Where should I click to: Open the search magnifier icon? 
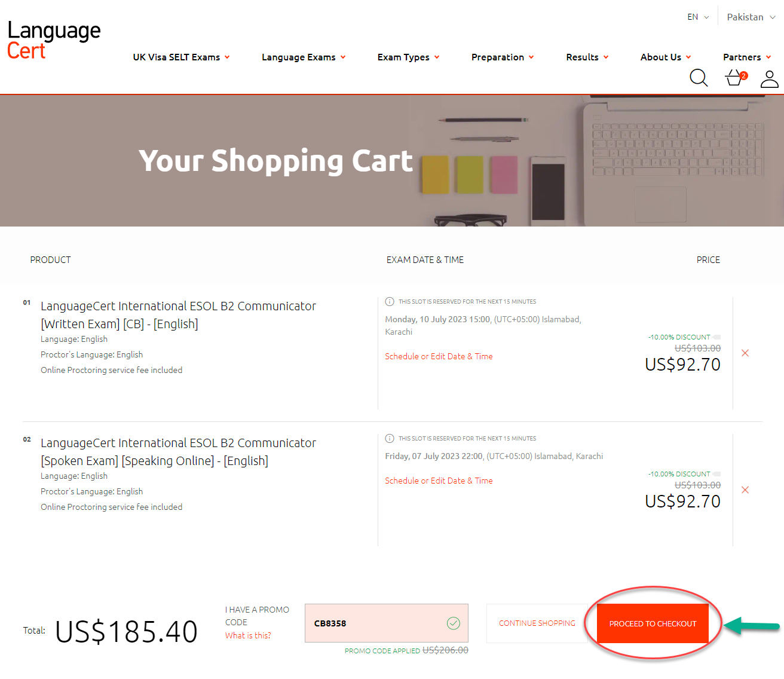[x=699, y=78]
